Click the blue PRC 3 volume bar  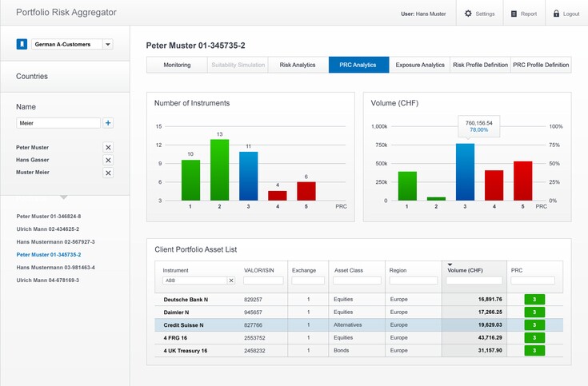pos(465,172)
